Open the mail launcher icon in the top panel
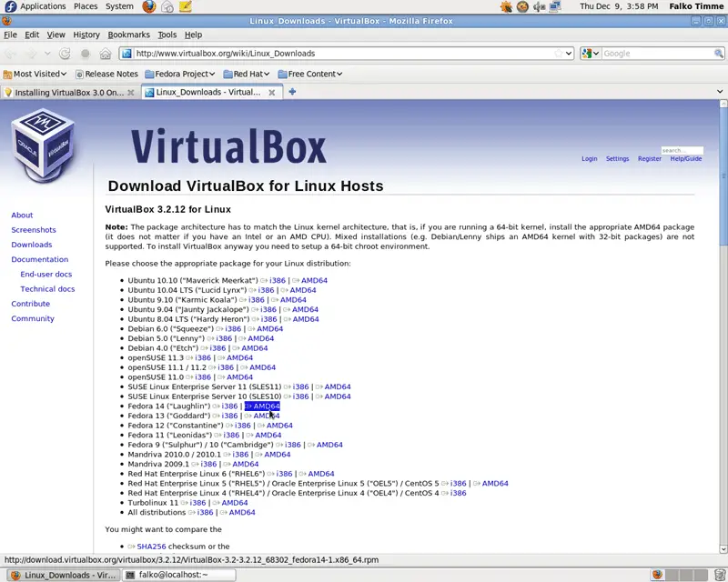The height and width of the screenshot is (582, 728). (x=167, y=6)
